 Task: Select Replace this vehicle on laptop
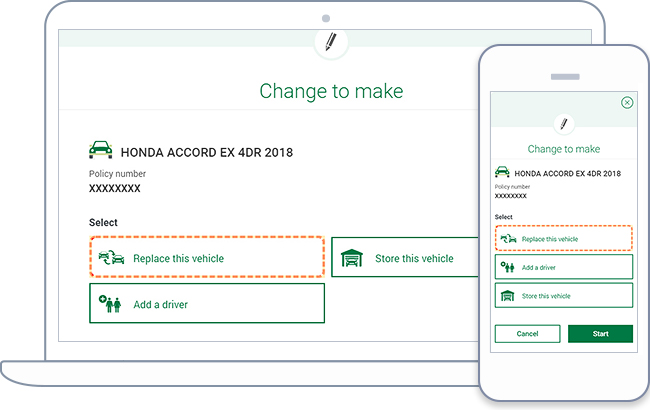pos(207,257)
